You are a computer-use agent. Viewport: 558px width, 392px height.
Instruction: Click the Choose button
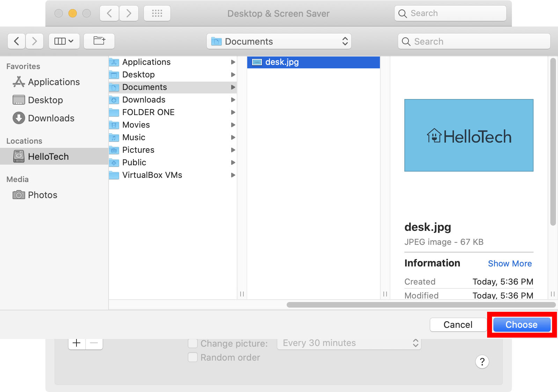[x=522, y=325]
